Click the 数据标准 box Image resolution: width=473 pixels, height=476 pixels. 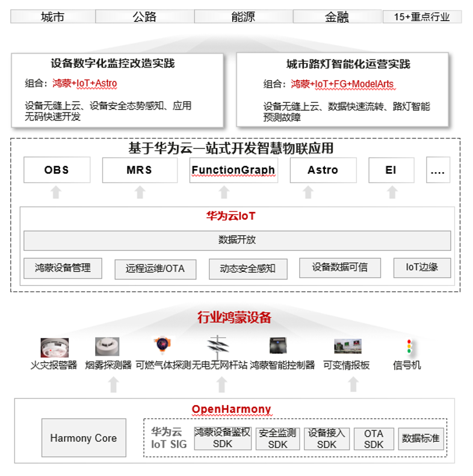click(421, 439)
